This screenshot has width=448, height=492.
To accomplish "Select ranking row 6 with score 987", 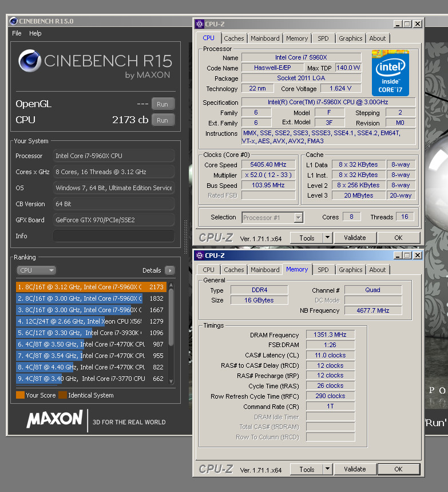I will 91,344.
